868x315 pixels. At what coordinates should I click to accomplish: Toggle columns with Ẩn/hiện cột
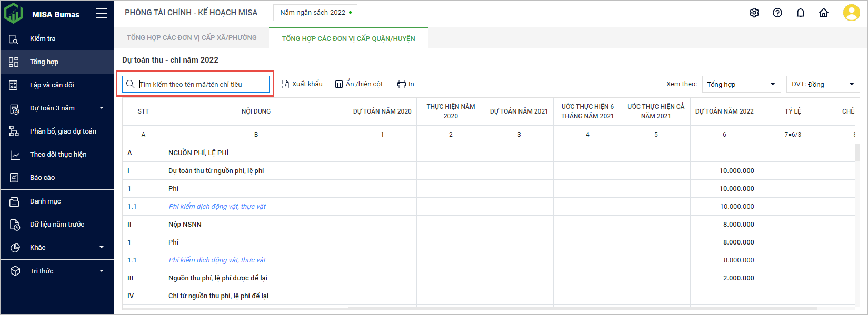click(x=359, y=84)
